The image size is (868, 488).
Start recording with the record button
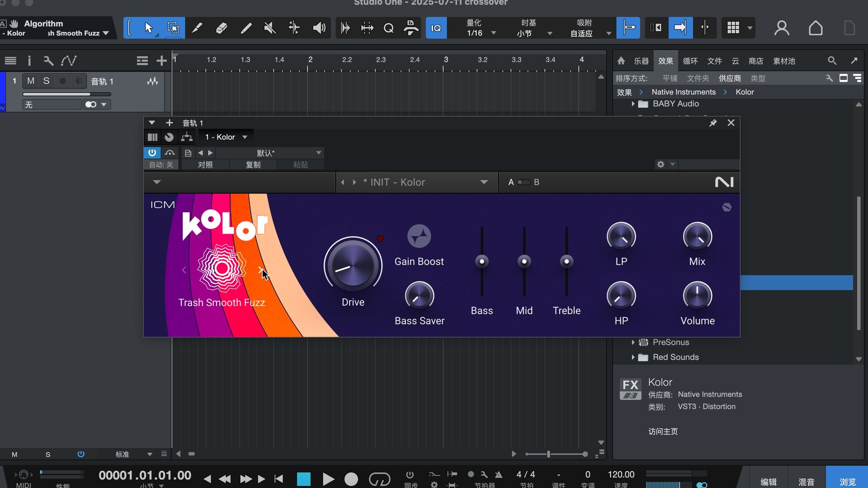pyautogui.click(x=351, y=479)
